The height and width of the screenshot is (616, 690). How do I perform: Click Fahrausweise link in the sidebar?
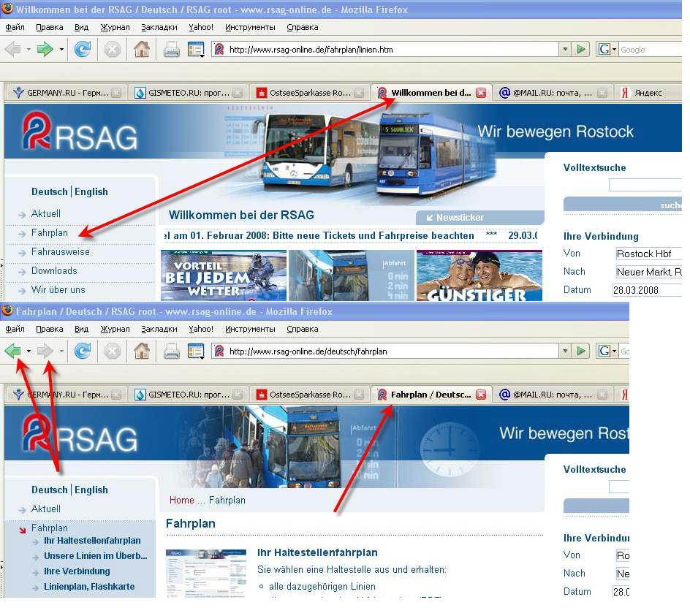coord(60,251)
